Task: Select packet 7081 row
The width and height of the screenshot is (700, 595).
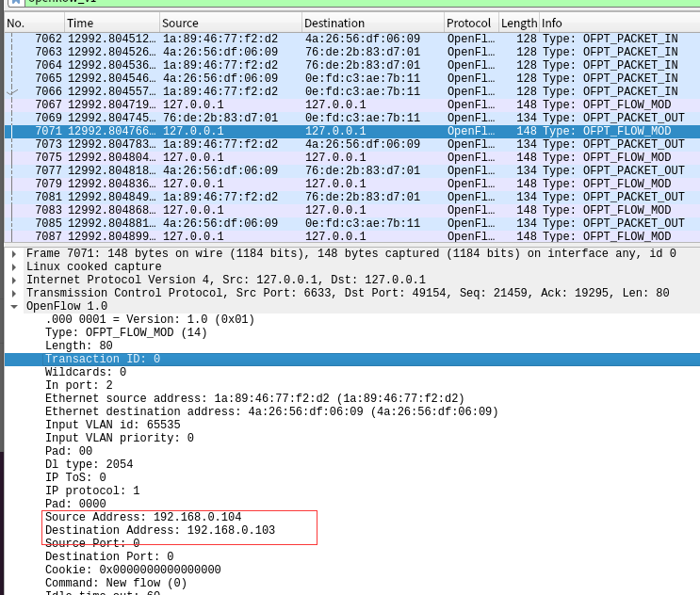Action: 352,197
